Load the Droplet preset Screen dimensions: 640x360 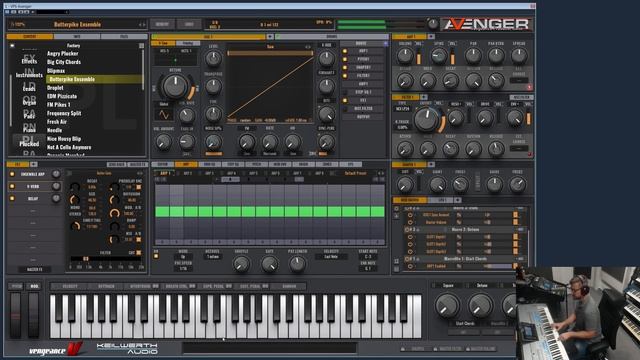[55, 88]
